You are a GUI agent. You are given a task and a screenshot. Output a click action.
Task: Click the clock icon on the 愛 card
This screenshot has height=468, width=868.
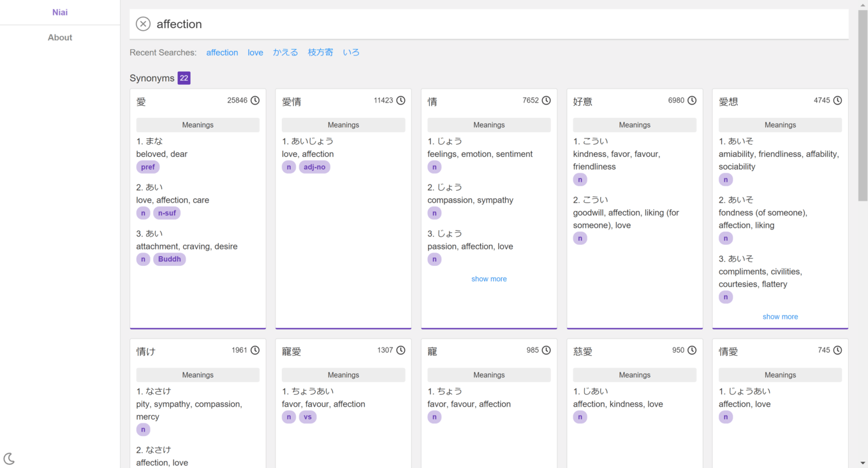pos(255,101)
